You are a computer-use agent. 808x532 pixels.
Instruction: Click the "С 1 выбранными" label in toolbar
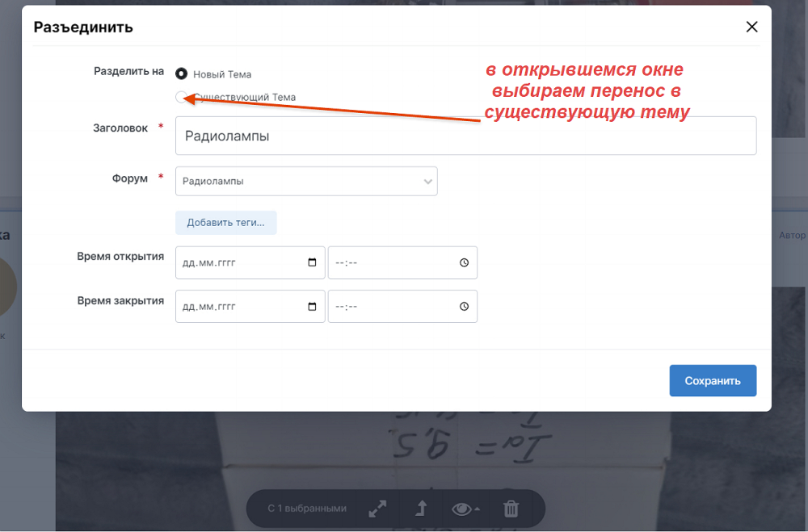tap(307, 509)
